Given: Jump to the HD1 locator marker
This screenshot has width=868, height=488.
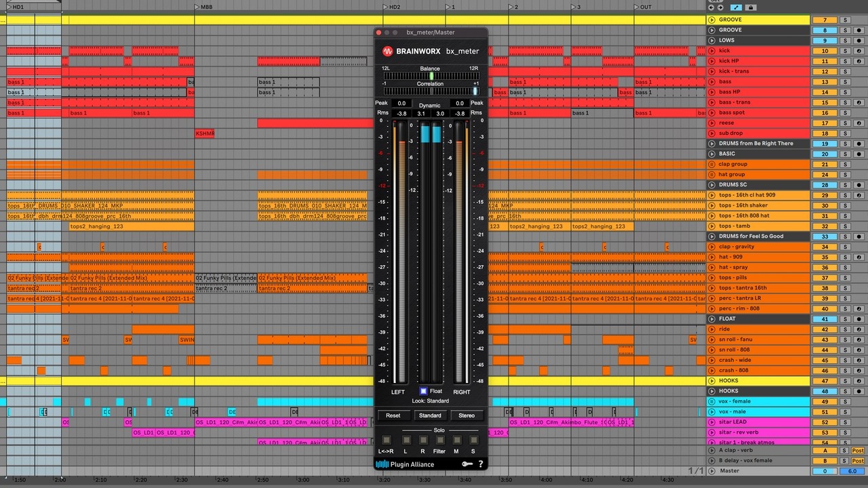Looking at the screenshot, I should [x=15, y=7].
